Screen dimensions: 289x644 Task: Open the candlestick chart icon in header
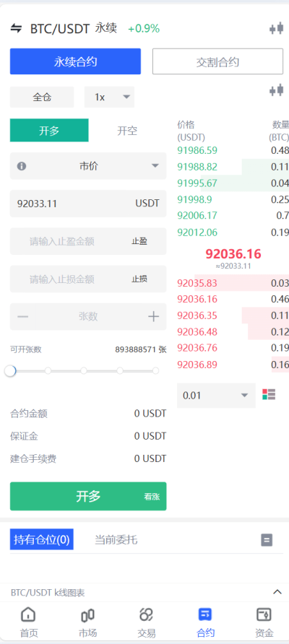click(276, 28)
